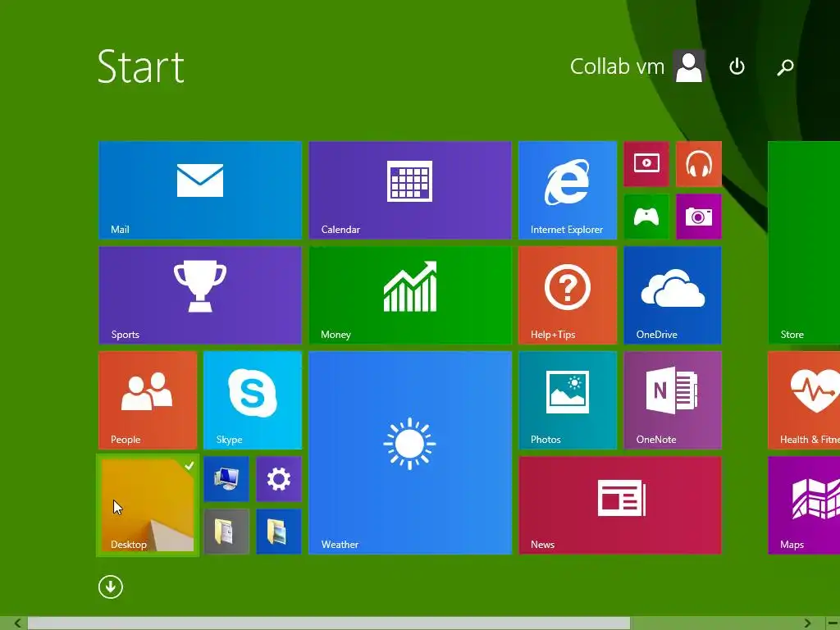This screenshot has width=840, height=630.
Task: Open the Store tile
Action: 804,242
